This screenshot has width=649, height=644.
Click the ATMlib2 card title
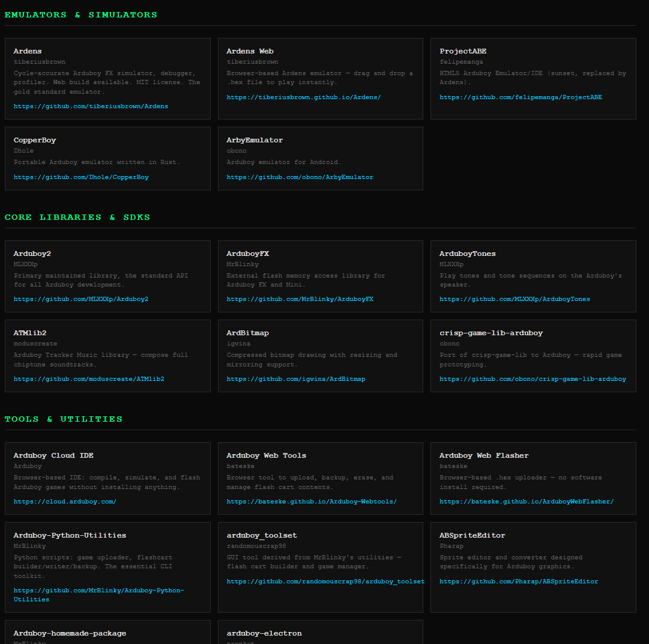(x=30, y=333)
